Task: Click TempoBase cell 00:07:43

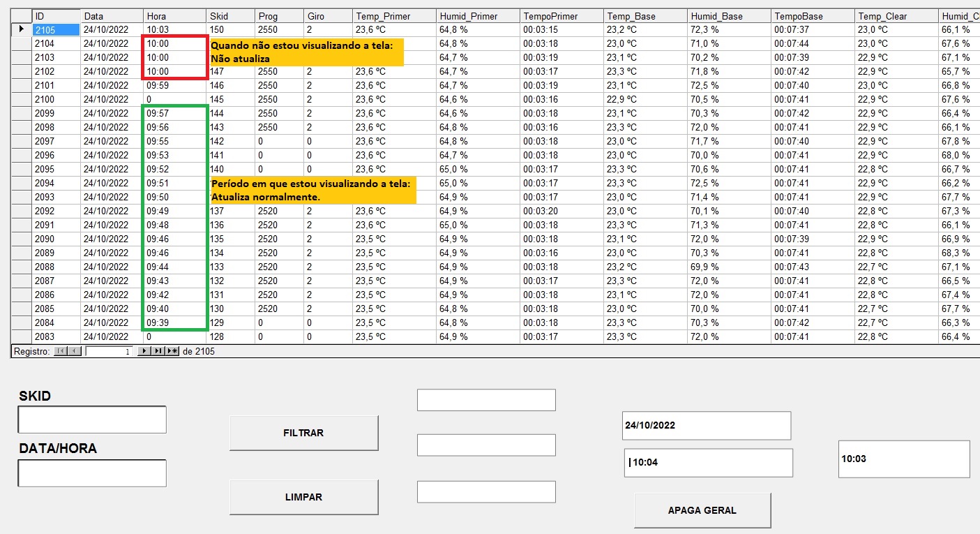Action: [813, 267]
